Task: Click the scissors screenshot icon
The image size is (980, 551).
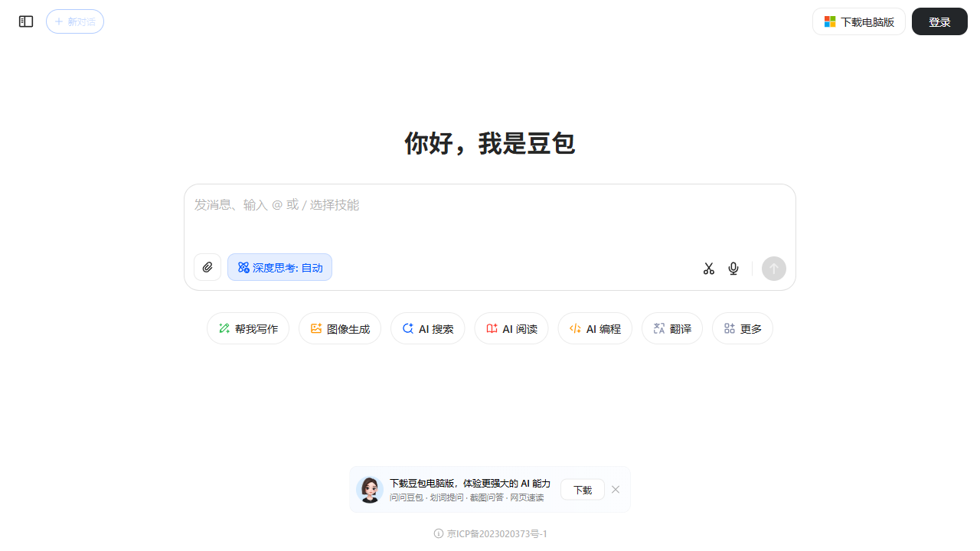Action: pyautogui.click(x=709, y=269)
